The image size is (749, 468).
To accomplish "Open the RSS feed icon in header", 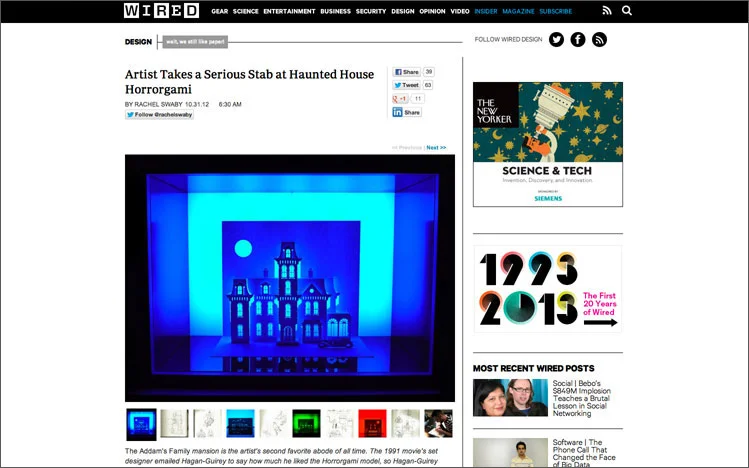I will pos(607,11).
